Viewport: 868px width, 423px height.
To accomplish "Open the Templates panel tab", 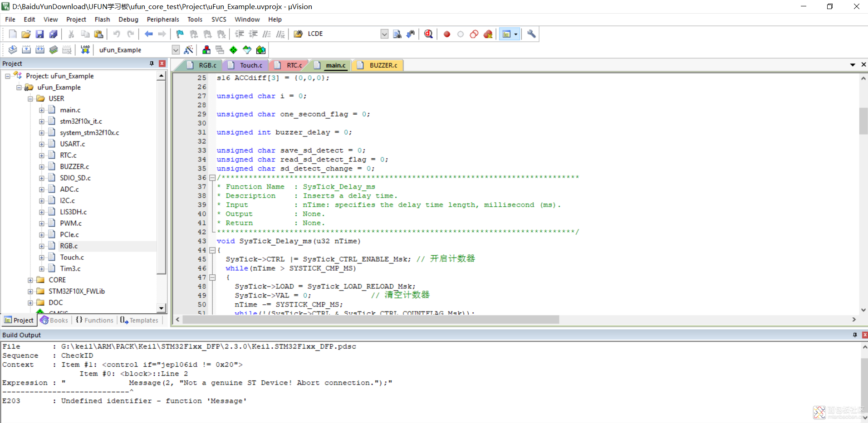I will click(139, 320).
